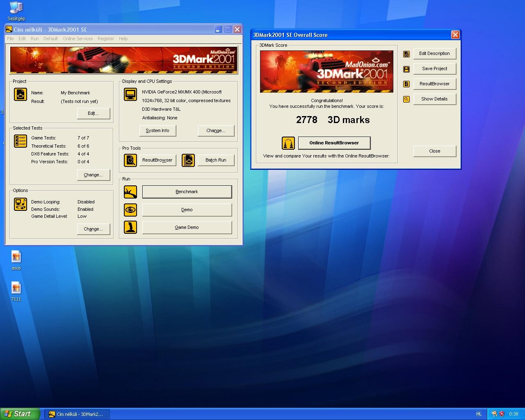525x420 pixels.
Task: Click the Project icon beside My Benchmark
Action: point(21,94)
